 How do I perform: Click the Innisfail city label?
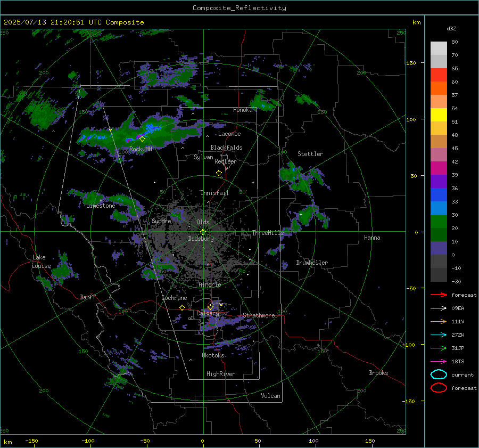pos(214,193)
